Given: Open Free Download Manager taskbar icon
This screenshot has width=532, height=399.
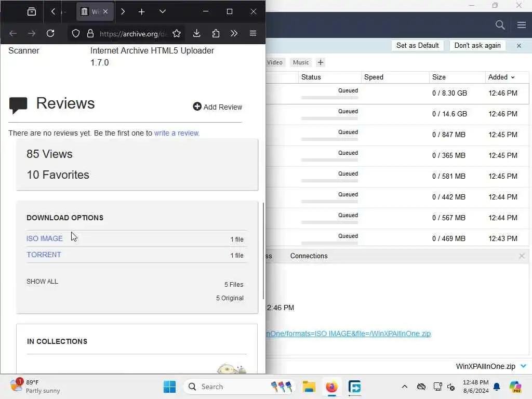Looking at the screenshot, I should coord(354,387).
